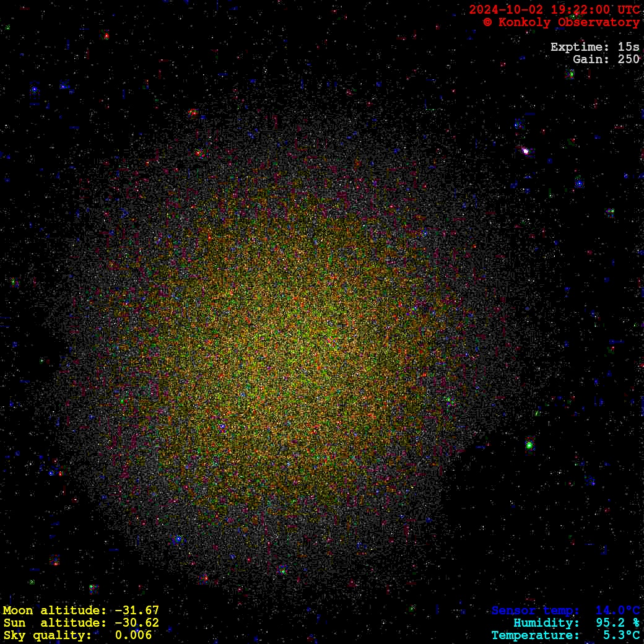Click the green star below the Gain text
This screenshot has height=644, width=644.
click(x=571, y=74)
